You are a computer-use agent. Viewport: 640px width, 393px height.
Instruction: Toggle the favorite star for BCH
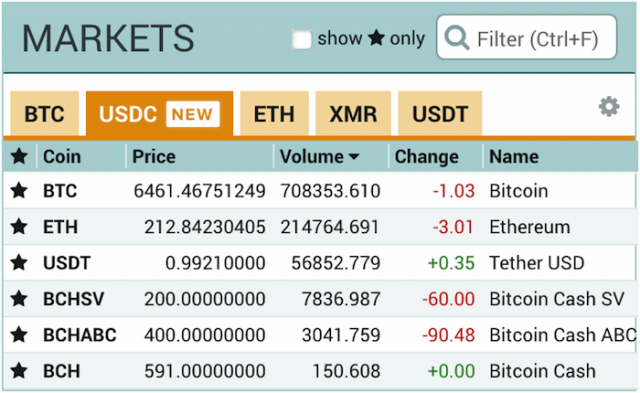click(19, 371)
